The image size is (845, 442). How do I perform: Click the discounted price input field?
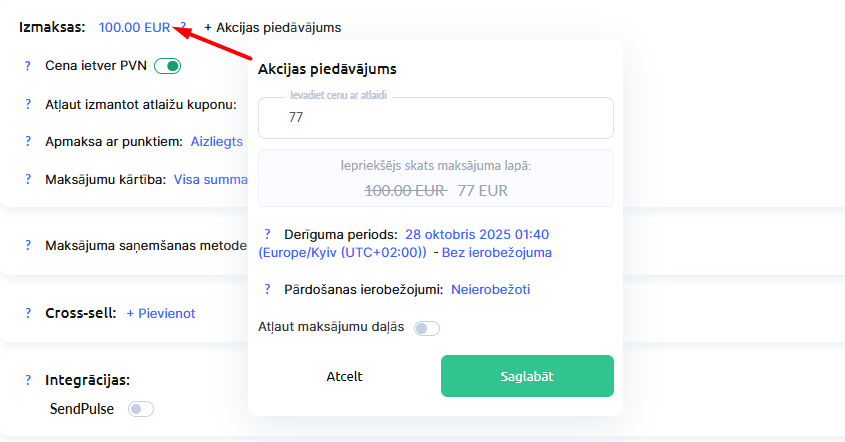pos(435,118)
